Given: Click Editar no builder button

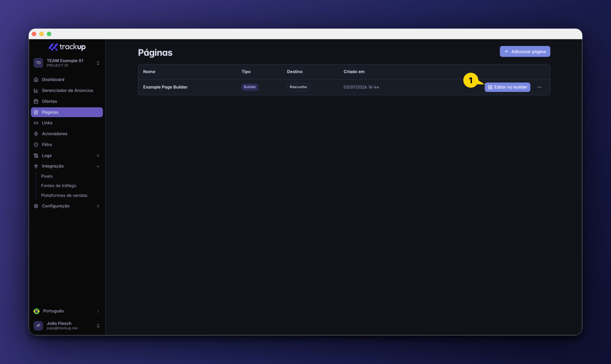Looking at the screenshot, I should pos(507,87).
